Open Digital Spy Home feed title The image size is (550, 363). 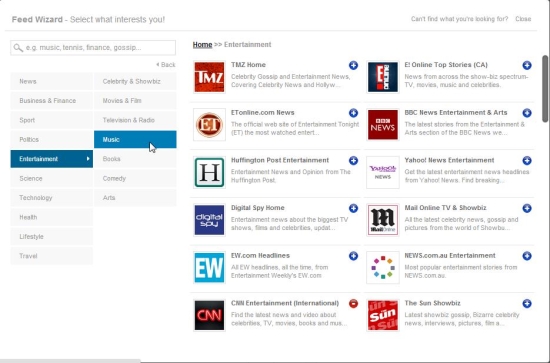[257, 208]
